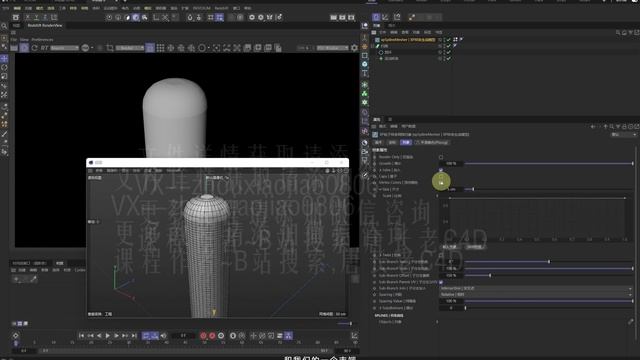Toggle enable checkmark of spSplineMesher object
Screen dimensions: 640x360
pyautogui.click(x=449, y=40)
